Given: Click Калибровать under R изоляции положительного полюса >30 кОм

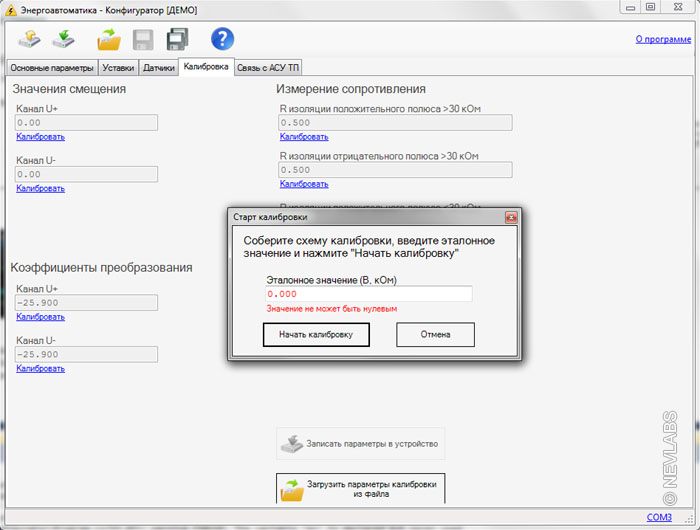Looking at the screenshot, I should click(x=304, y=137).
